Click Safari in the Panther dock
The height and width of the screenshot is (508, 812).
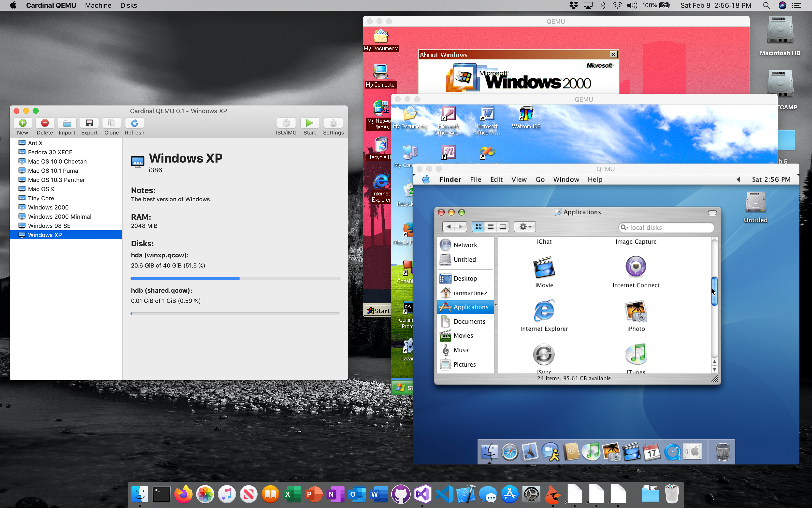509,452
